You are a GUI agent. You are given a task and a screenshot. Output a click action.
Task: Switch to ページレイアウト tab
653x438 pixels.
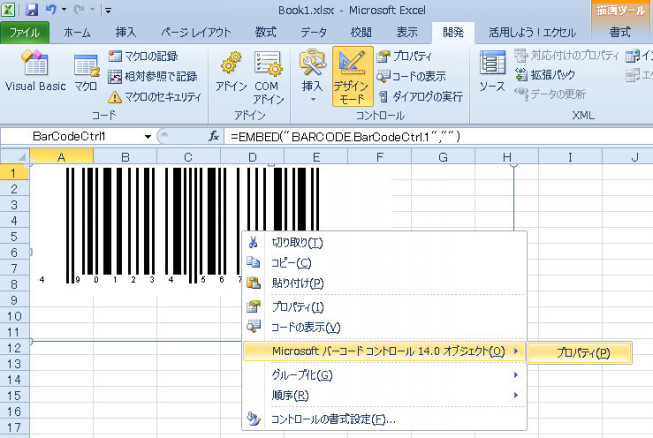pyautogui.click(x=196, y=32)
